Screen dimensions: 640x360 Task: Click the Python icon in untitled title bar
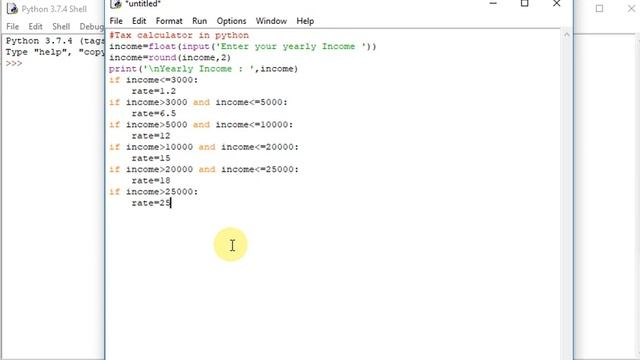(x=116, y=4)
